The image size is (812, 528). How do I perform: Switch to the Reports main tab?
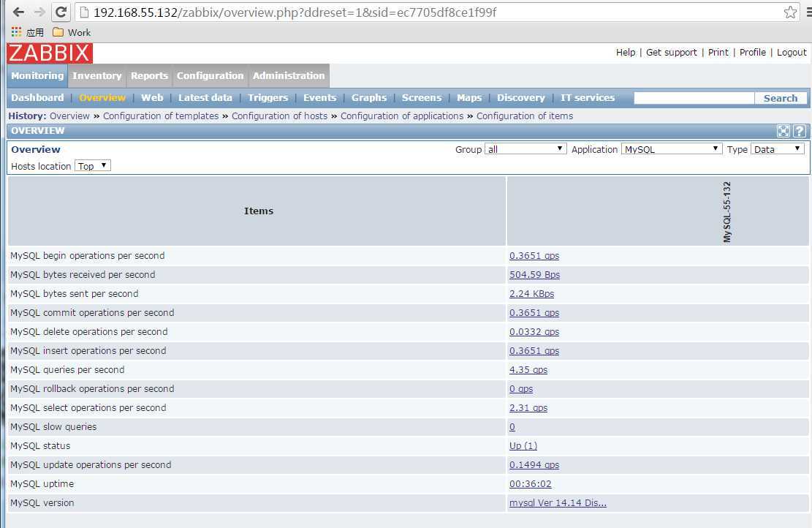[149, 75]
